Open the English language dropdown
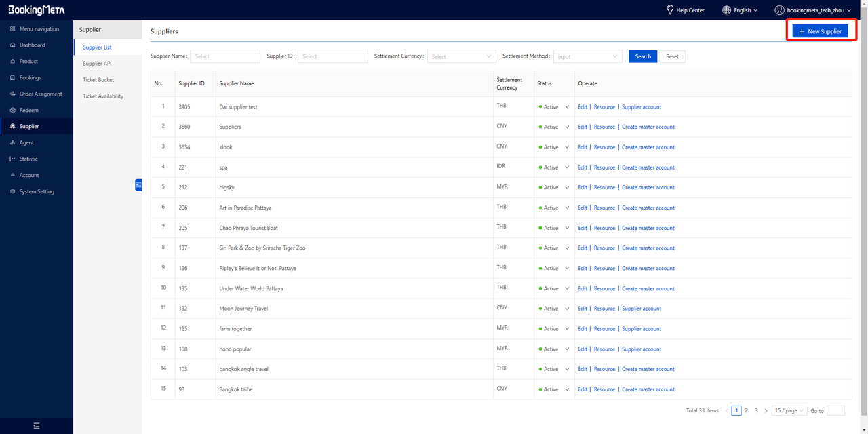This screenshot has width=868, height=434. click(741, 10)
